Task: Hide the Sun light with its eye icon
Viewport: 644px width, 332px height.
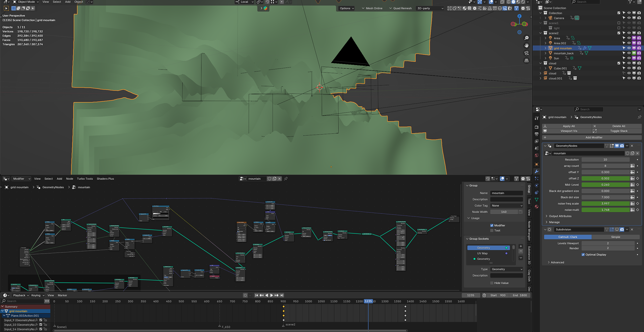Action: (x=629, y=58)
